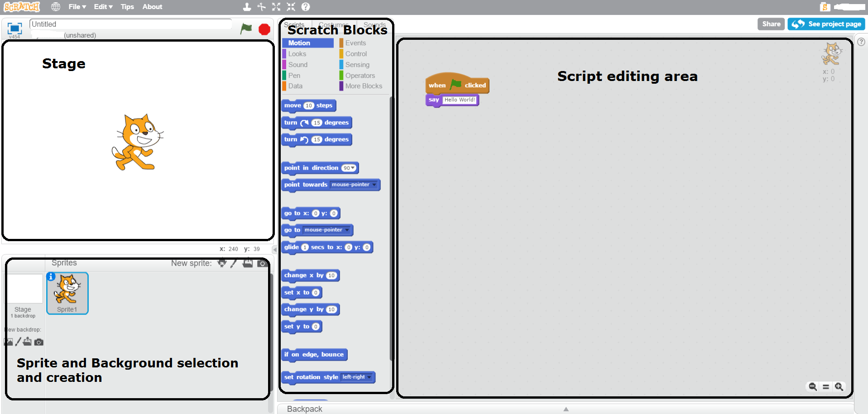Screen dimensions: 868x414
Task: Click the turn clockwise 15 degrees block
Action: pos(317,123)
